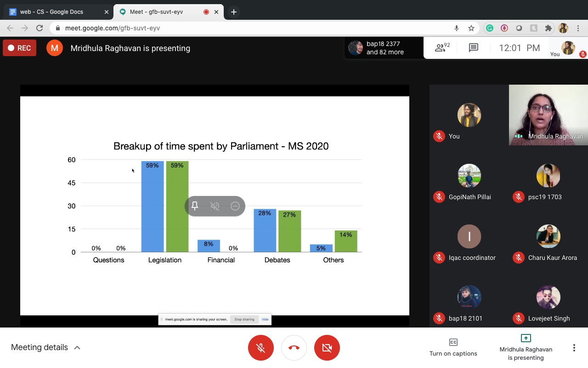Show the participants list
This screenshot has height=368, width=588.
pyautogui.click(x=442, y=48)
